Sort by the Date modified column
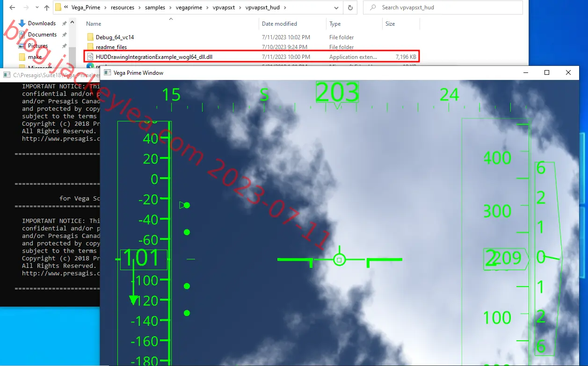 tap(279, 24)
